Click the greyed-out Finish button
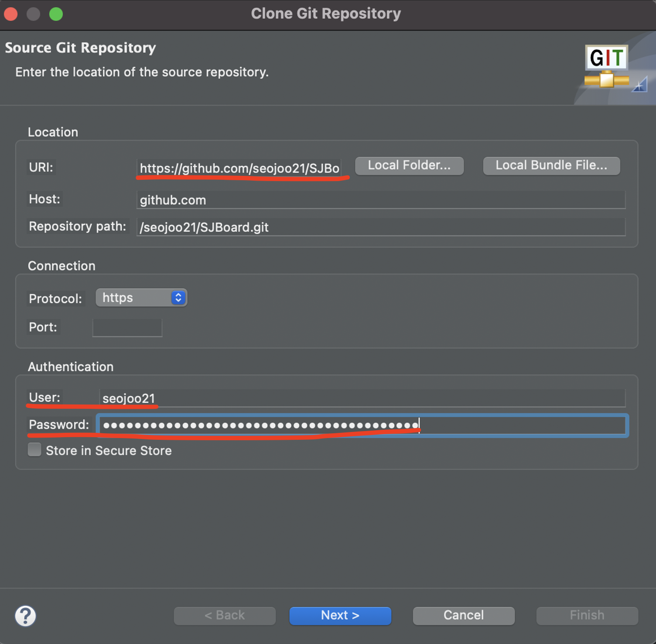This screenshot has width=656, height=644. pyautogui.click(x=587, y=616)
